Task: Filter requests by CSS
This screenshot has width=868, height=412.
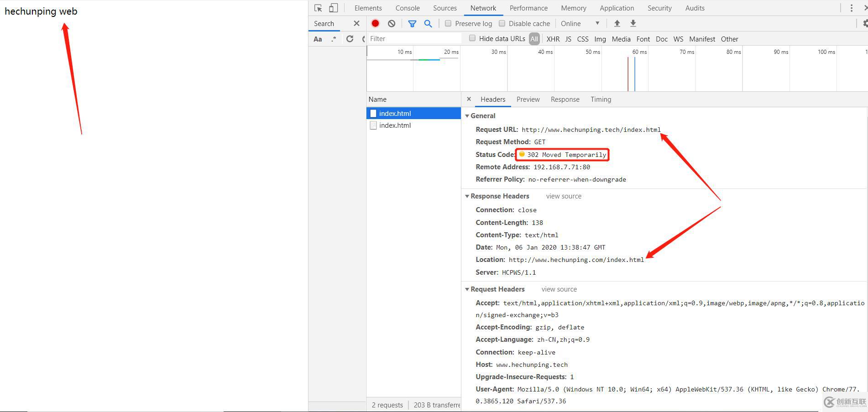Action: 583,39
